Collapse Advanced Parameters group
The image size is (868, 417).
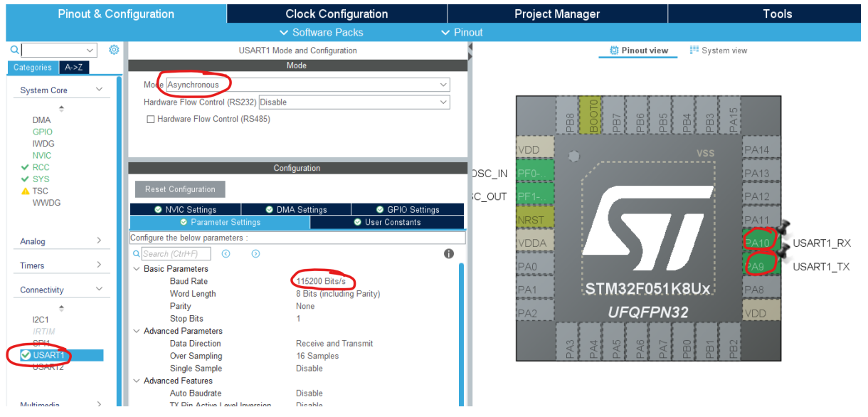point(136,331)
